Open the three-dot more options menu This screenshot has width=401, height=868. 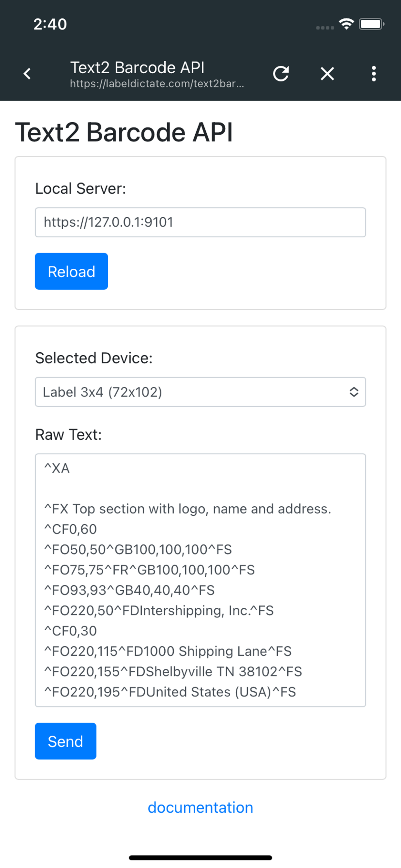pos(374,74)
